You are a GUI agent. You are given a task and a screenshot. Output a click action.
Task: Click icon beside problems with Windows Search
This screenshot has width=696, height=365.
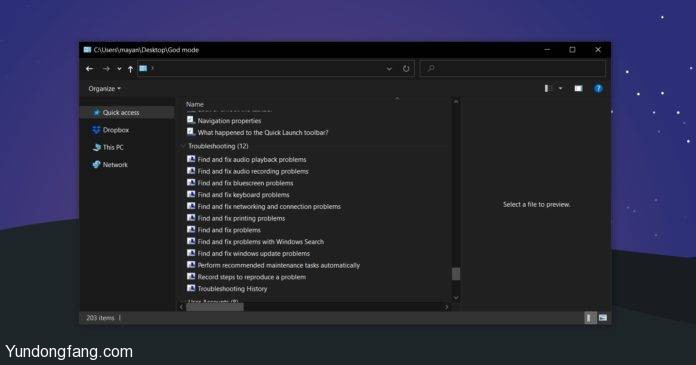[x=191, y=241]
